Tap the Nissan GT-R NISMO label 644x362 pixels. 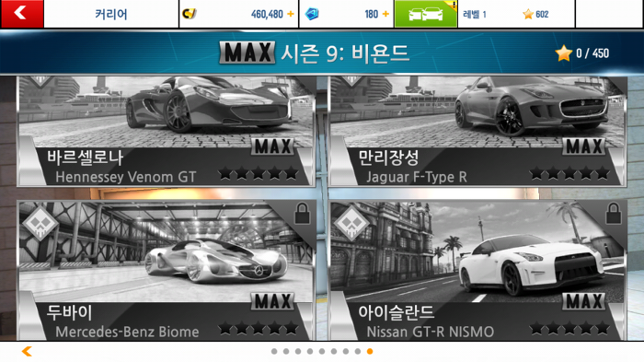[430, 332]
